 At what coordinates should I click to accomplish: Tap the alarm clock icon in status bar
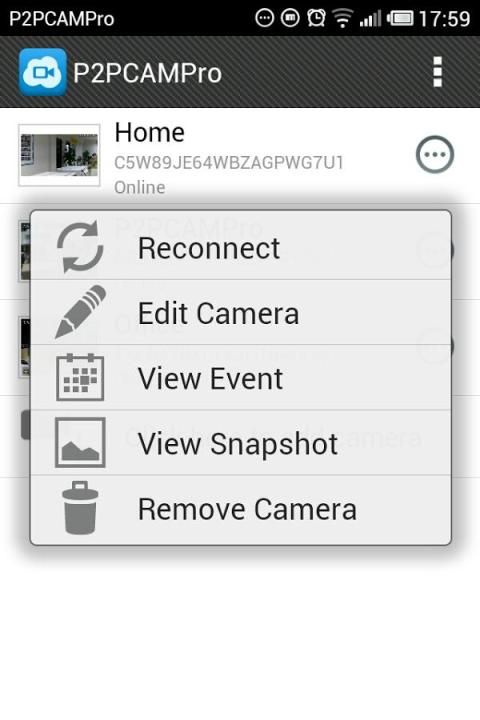click(x=316, y=18)
